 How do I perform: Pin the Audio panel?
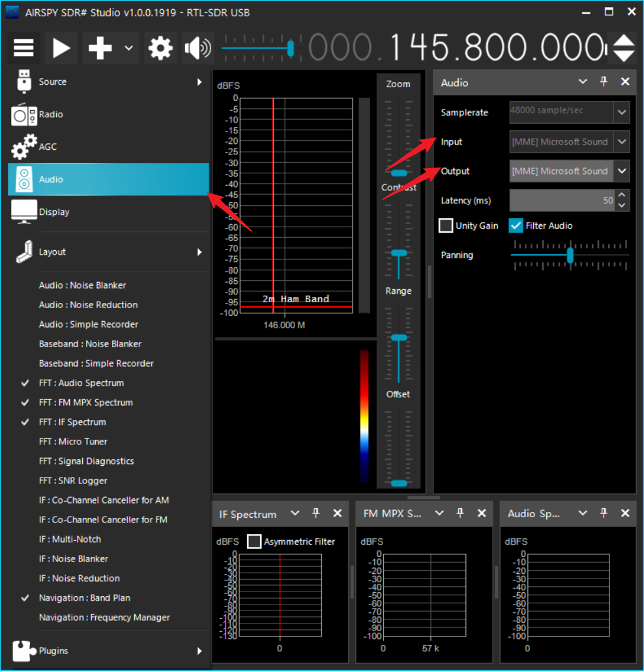[604, 82]
